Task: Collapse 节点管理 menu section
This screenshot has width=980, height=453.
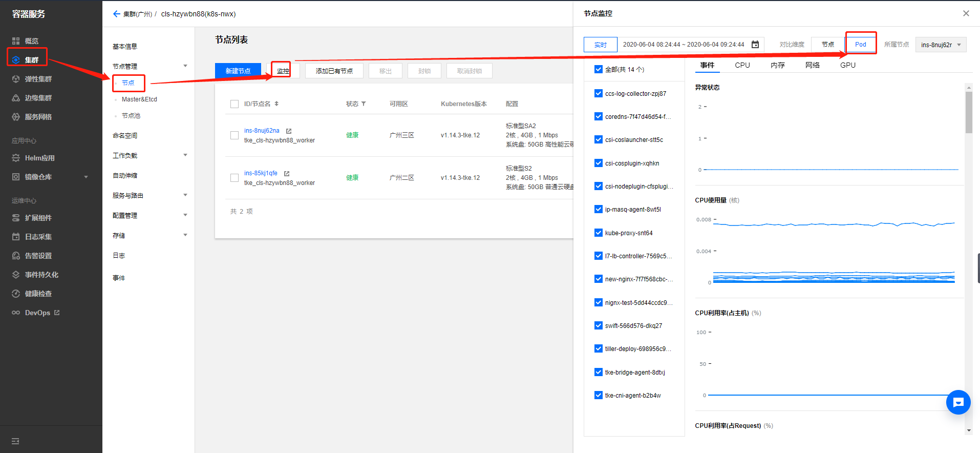Action: (x=185, y=66)
